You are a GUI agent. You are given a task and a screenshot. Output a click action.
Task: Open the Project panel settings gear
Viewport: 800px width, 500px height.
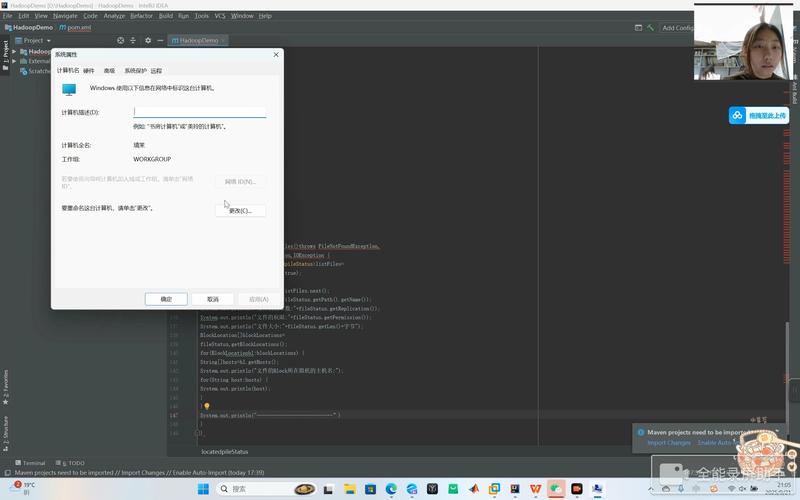pos(148,40)
